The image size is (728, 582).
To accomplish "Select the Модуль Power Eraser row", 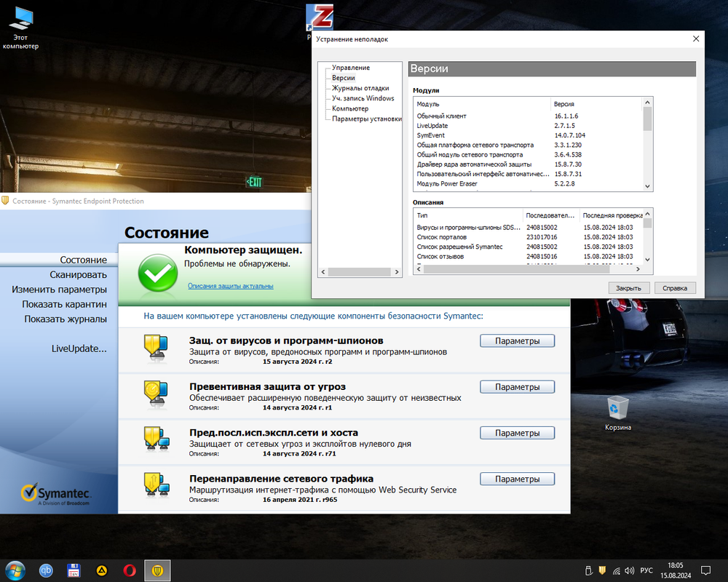I will pos(529,184).
